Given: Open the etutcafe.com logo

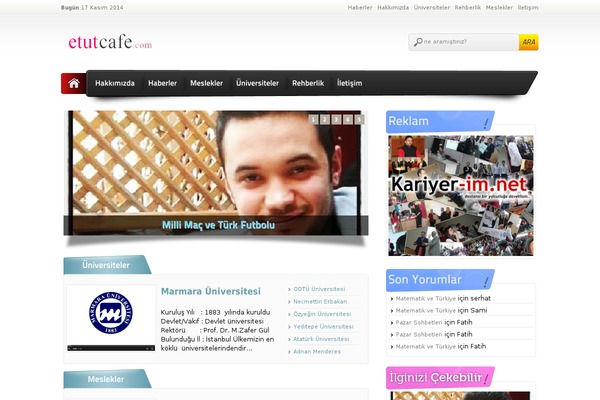Looking at the screenshot, I should [x=110, y=42].
